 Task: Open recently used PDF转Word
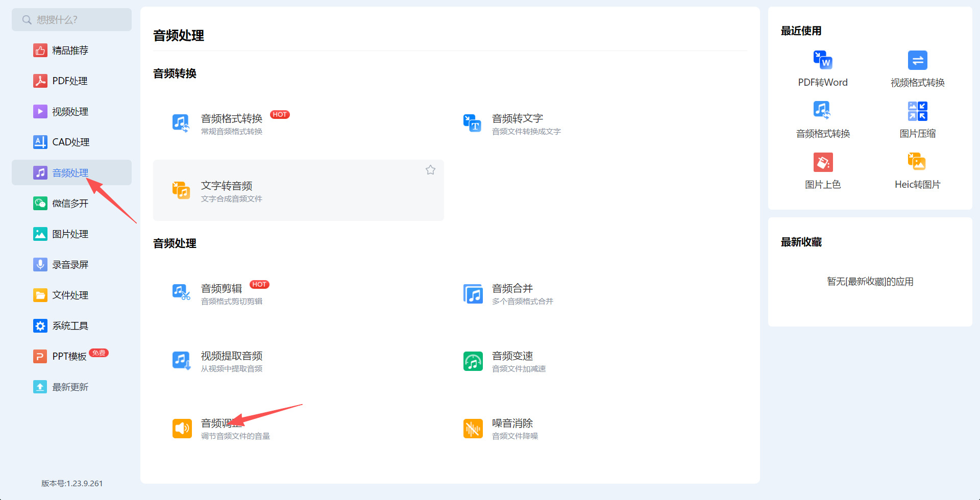823,68
